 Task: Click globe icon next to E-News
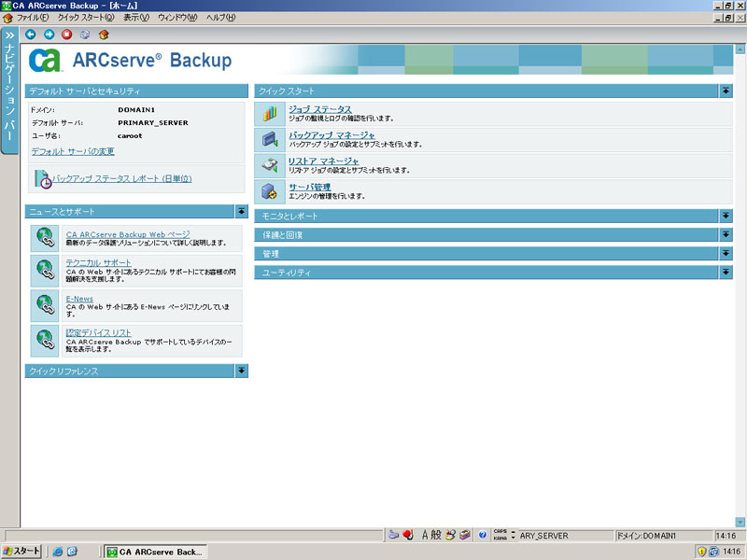(x=45, y=305)
